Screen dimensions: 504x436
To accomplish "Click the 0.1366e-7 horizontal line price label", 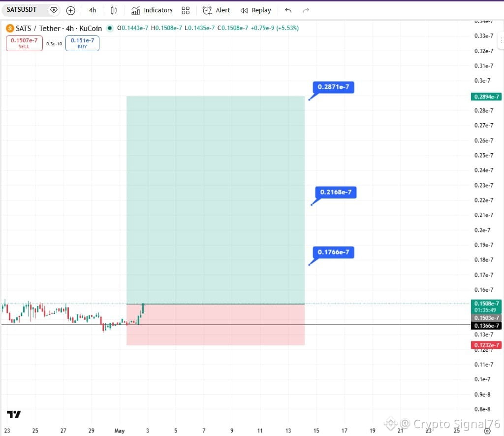I will pos(486,326).
